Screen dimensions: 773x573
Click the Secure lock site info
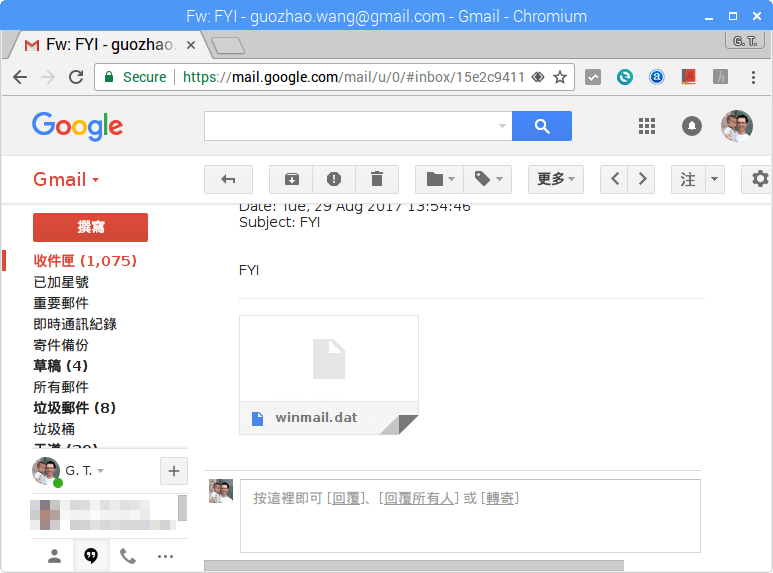[135, 77]
